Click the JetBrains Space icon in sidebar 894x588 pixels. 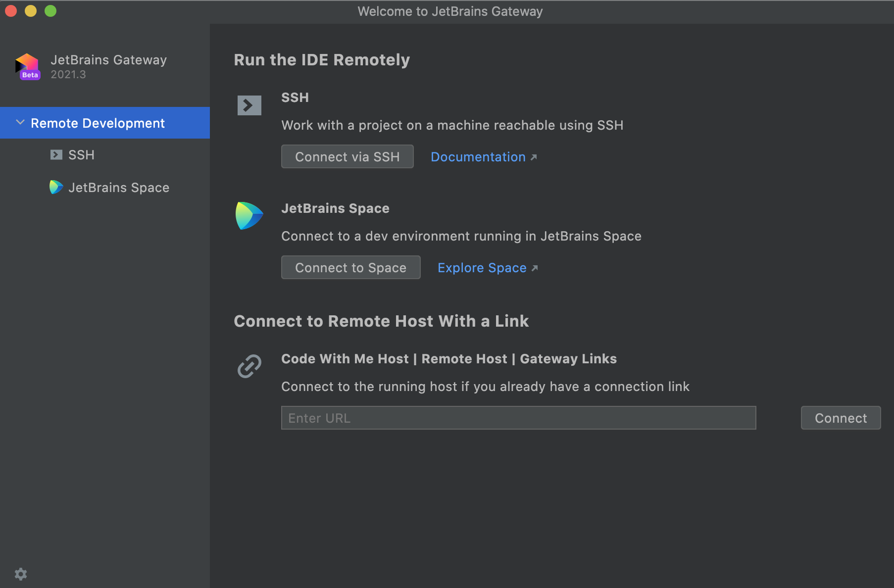pos(56,187)
